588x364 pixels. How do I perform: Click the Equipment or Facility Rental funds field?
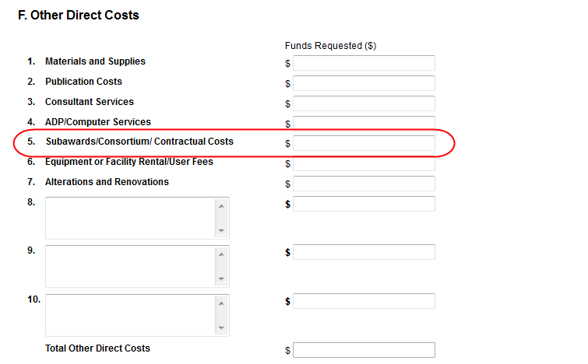point(364,163)
